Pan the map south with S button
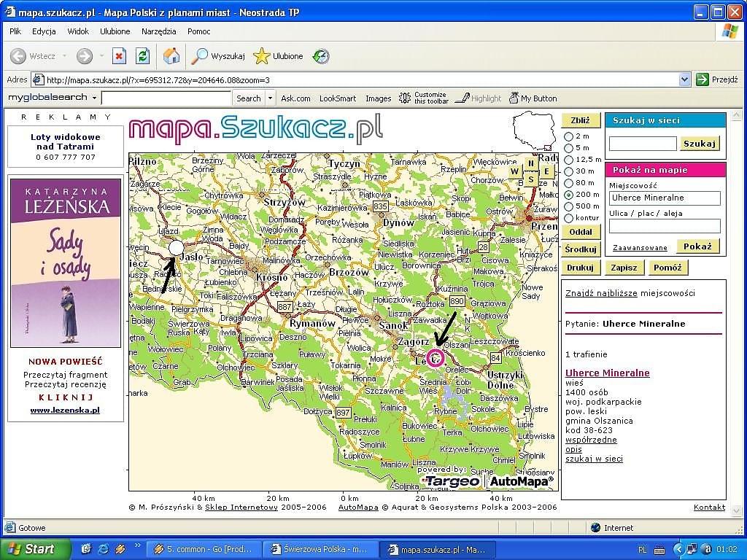 pos(531,180)
